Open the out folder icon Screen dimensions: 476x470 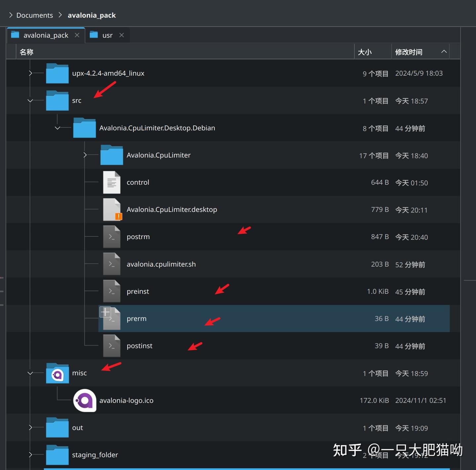[x=57, y=427]
